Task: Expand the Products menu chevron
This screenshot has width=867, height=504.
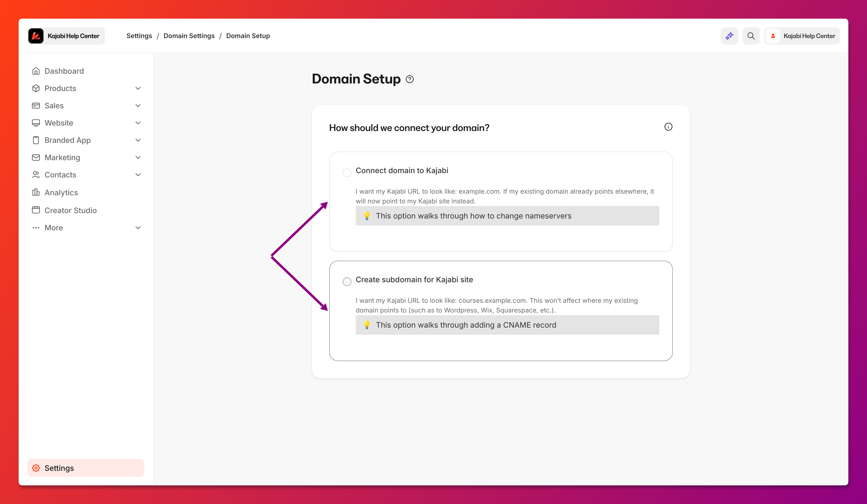Action: [138, 88]
